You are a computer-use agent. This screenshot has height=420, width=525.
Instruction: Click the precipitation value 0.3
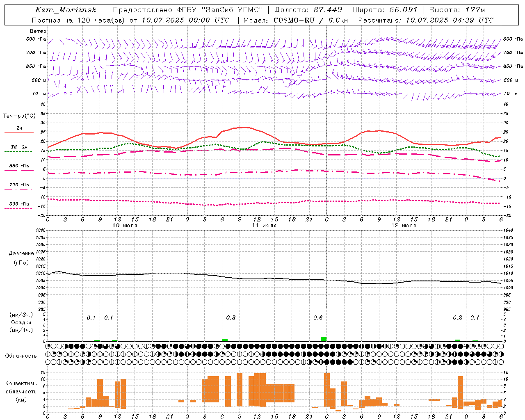point(231,317)
